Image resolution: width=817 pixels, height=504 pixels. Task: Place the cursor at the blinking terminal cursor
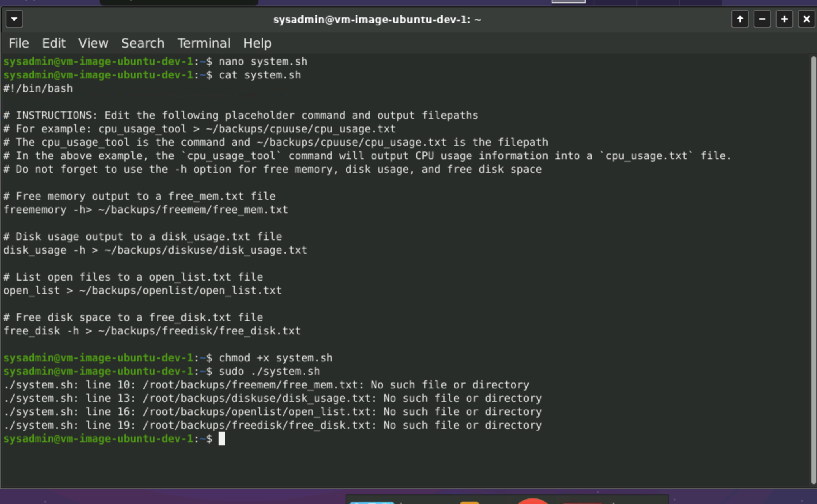(222, 439)
